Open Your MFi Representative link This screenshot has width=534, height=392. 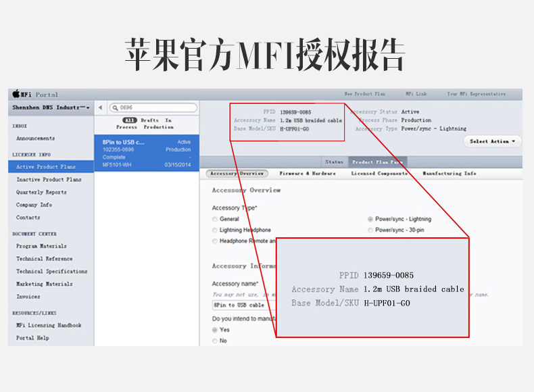click(477, 94)
